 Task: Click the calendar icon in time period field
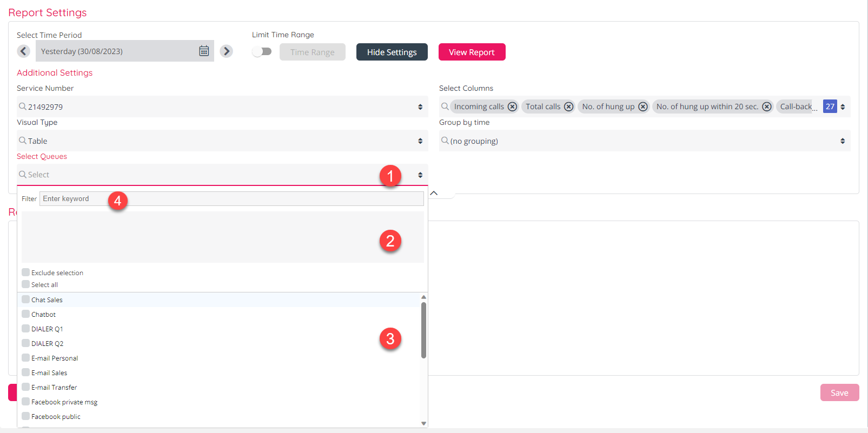[x=204, y=51]
